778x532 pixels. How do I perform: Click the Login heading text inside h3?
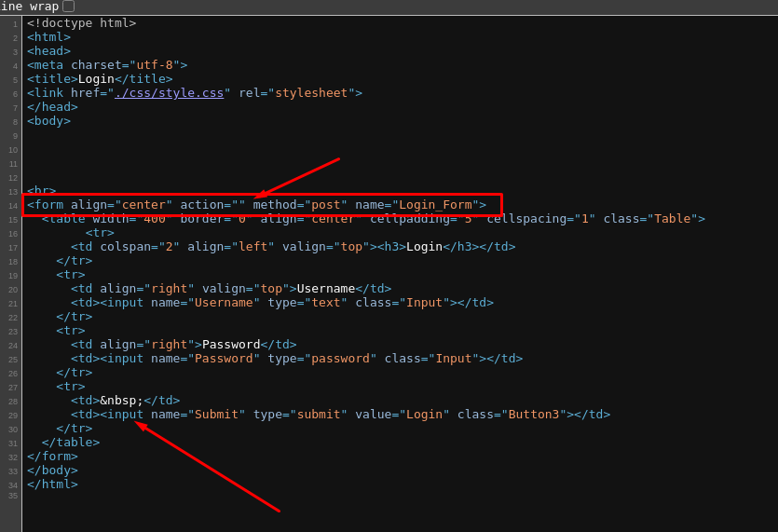(424, 247)
